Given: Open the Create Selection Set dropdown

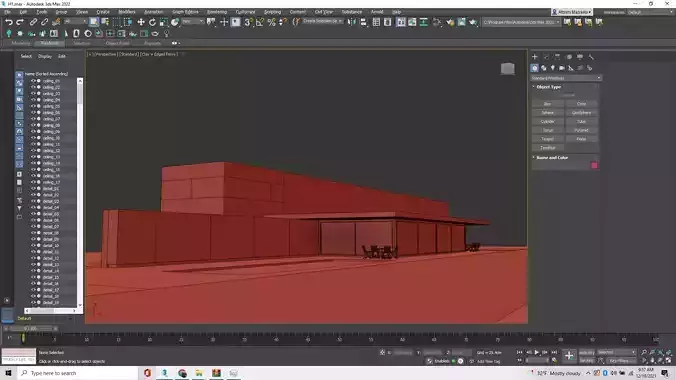Looking at the screenshot, I should coord(322,22).
